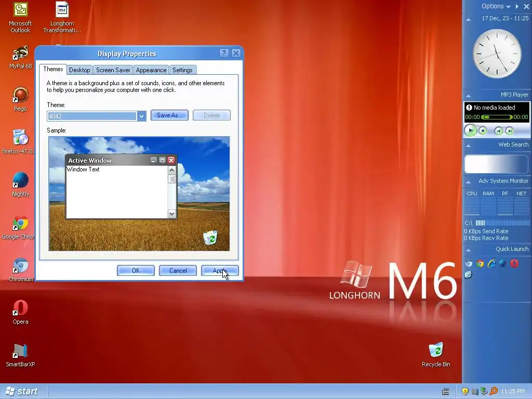
Task: Select the SmartBarXP desktop shortcut
Action: (x=20, y=355)
